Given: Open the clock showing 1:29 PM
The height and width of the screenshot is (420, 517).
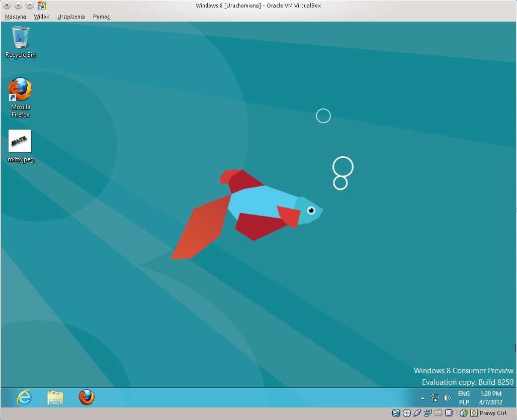Looking at the screenshot, I should (x=491, y=398).
